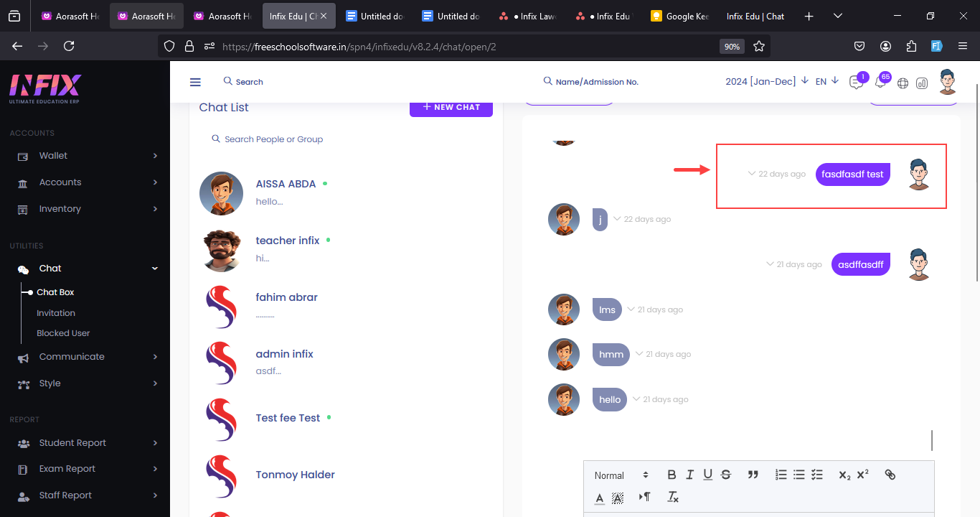This screenshot has width=980, height=517.
Task: Clear text formatting in editor
Action: tap(673, 497)
